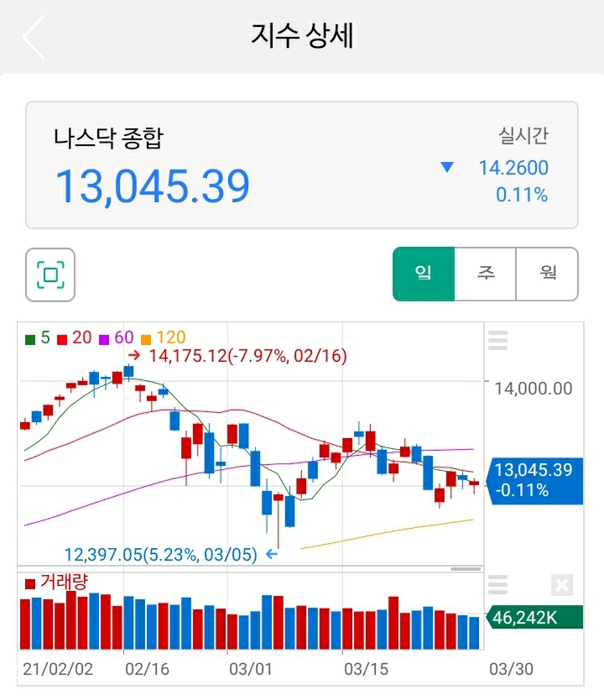
Task: Switch to the 월 (monthly) tab
Action: point(547,274)
